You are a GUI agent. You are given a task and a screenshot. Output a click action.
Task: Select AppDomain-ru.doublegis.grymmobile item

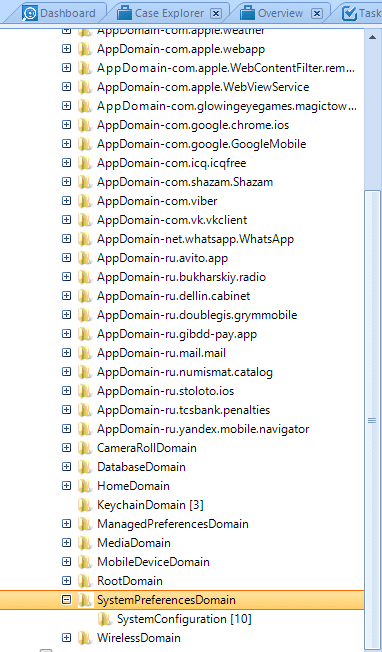click(197, 315)
